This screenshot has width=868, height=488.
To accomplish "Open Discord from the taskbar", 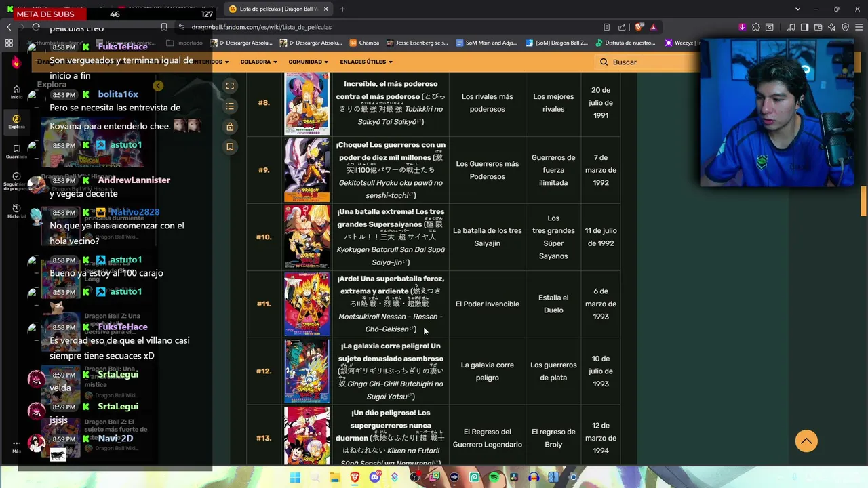I will (375, 477).
